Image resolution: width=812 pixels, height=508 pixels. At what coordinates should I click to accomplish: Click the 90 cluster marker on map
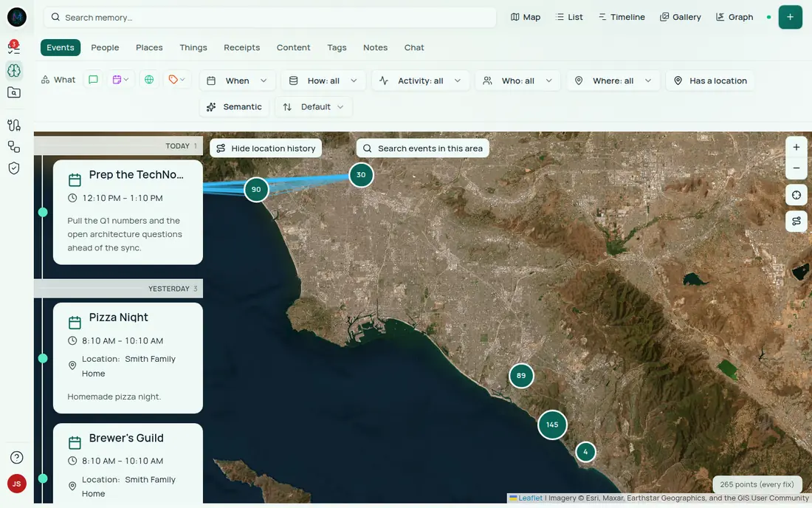pos(256,190)
